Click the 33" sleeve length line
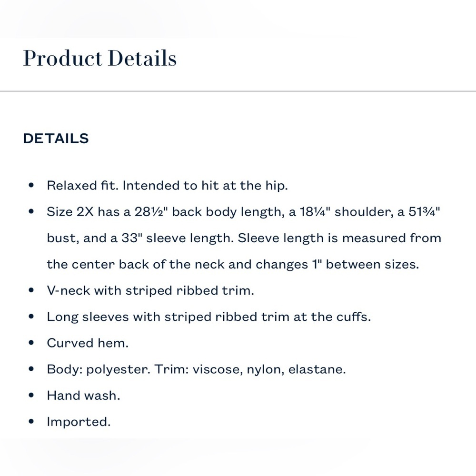This screenshot has width=476, height=476. point(244,238)
